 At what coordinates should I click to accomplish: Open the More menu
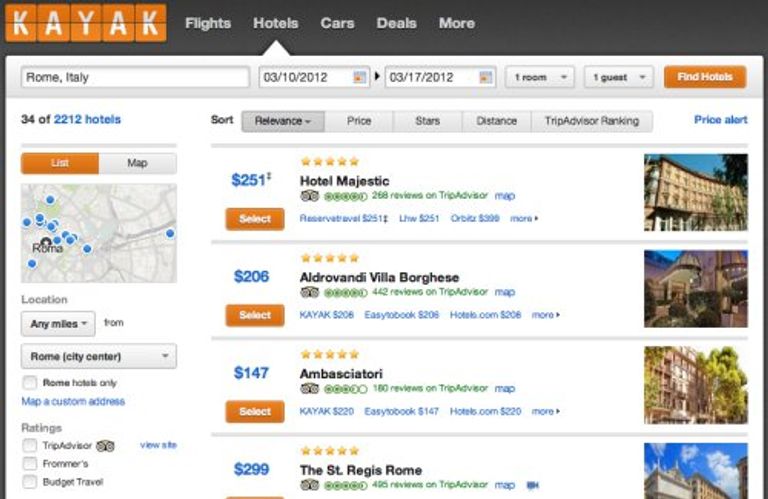456,23
